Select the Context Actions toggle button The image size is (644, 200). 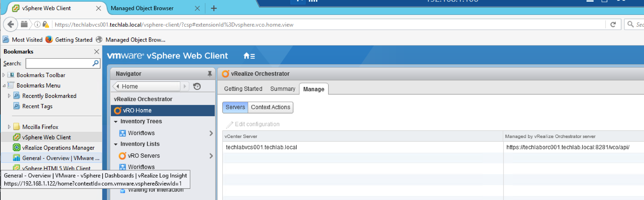(271, 107)
